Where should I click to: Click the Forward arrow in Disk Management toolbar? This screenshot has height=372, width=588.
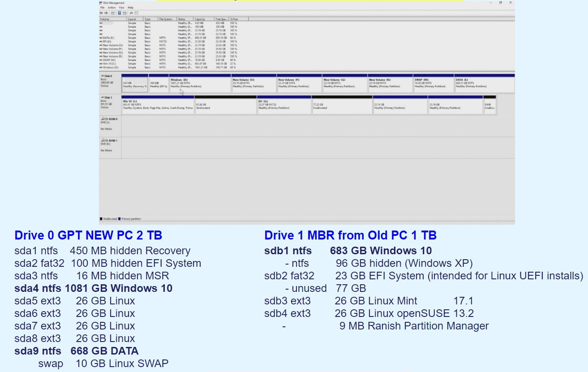coord(106,13)
